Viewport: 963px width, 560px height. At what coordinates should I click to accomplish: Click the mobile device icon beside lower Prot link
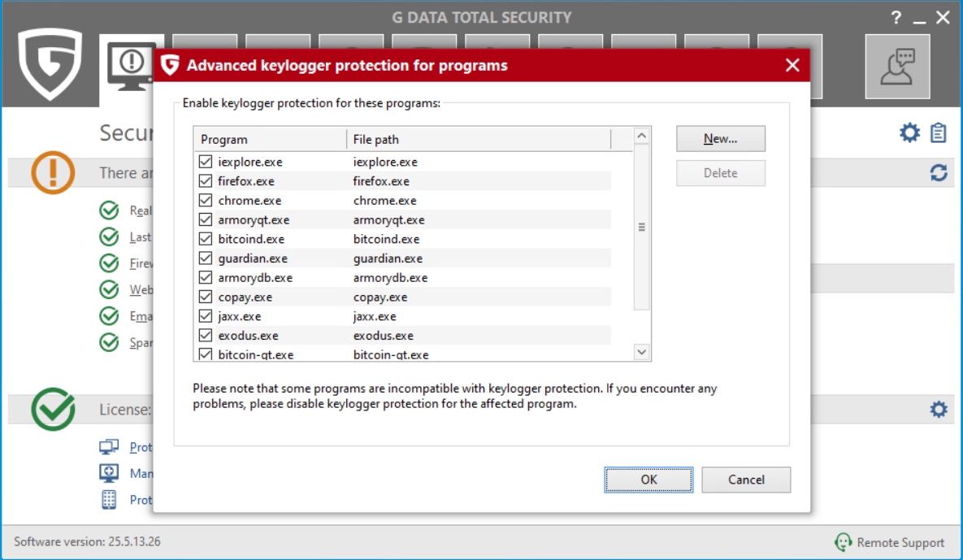pyautogui.click(x=109, y=499)
